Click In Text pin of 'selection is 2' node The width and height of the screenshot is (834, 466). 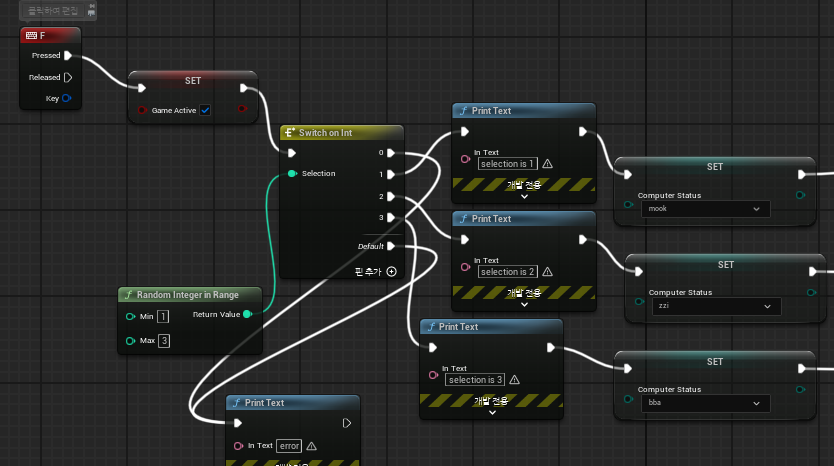pyautogui.click(x=465, y=267)
